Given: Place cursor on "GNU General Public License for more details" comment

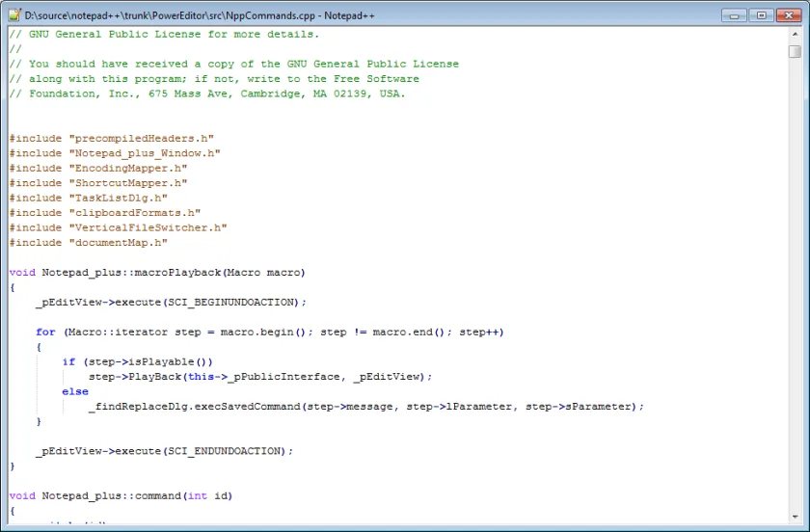Looking at the screenshot, I should [x=164, y=34].
